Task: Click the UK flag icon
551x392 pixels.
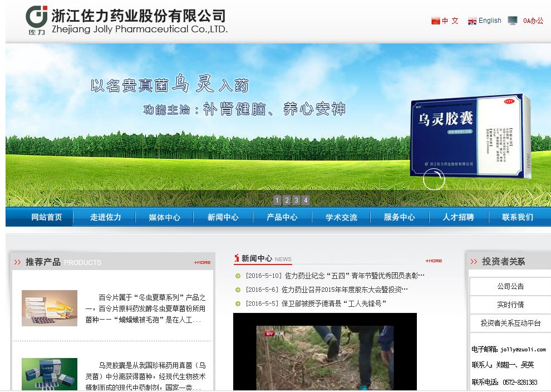Action: click(x=472, y=21)
